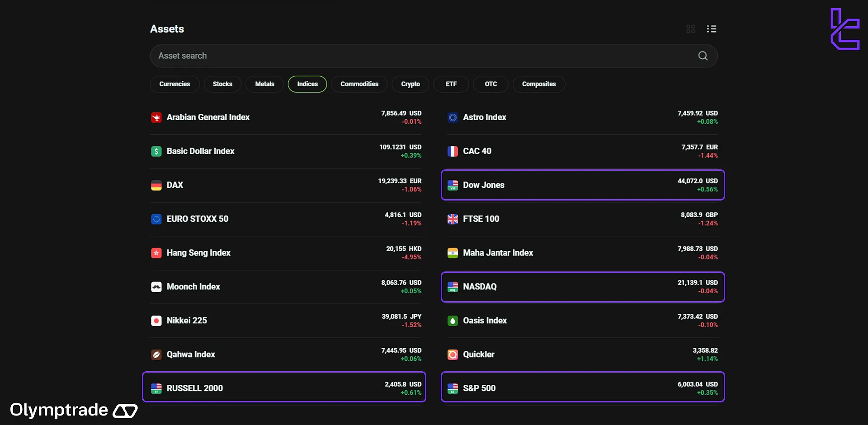Click the RUSSELL 2000 US flag icon

[x=156, y=388]
